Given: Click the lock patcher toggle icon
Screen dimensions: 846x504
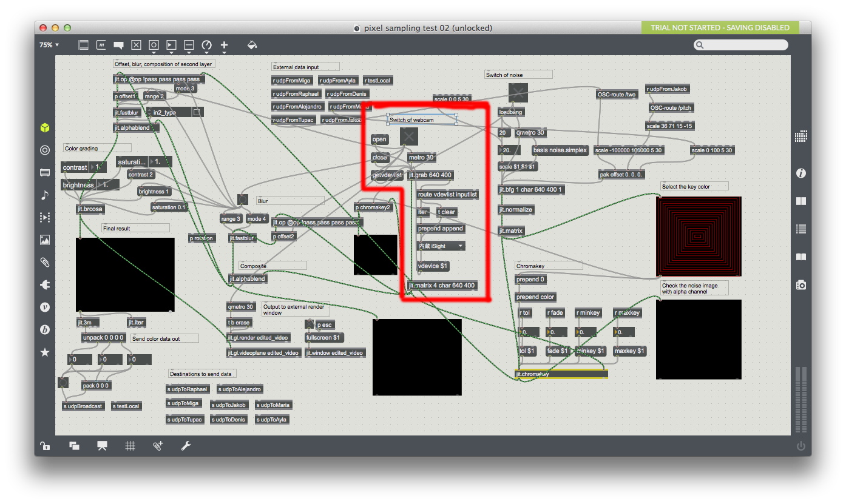Looking at the screenshot, I should (x=45, y=446).
